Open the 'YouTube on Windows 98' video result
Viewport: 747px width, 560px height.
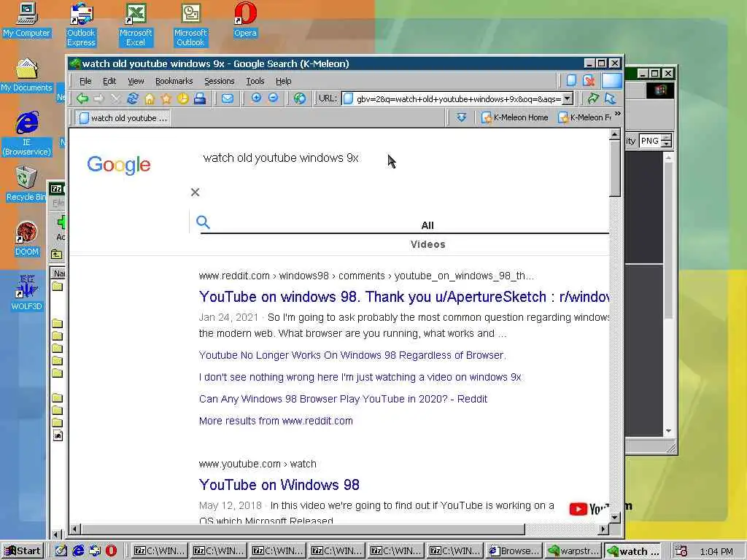279,485
